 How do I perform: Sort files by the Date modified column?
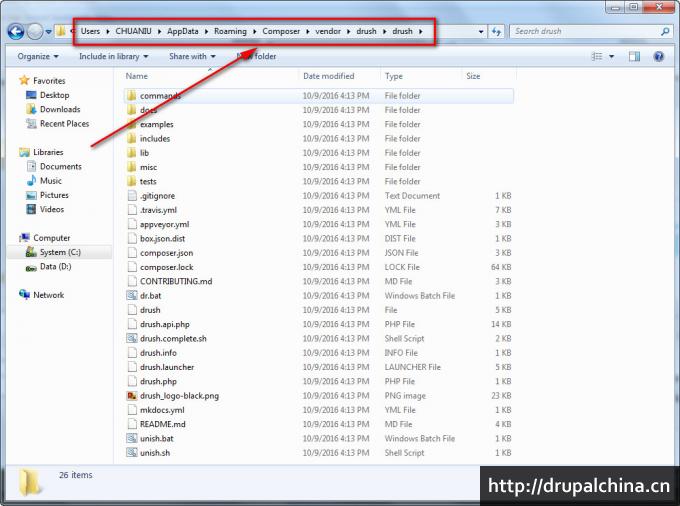click(x=328, y=76)
